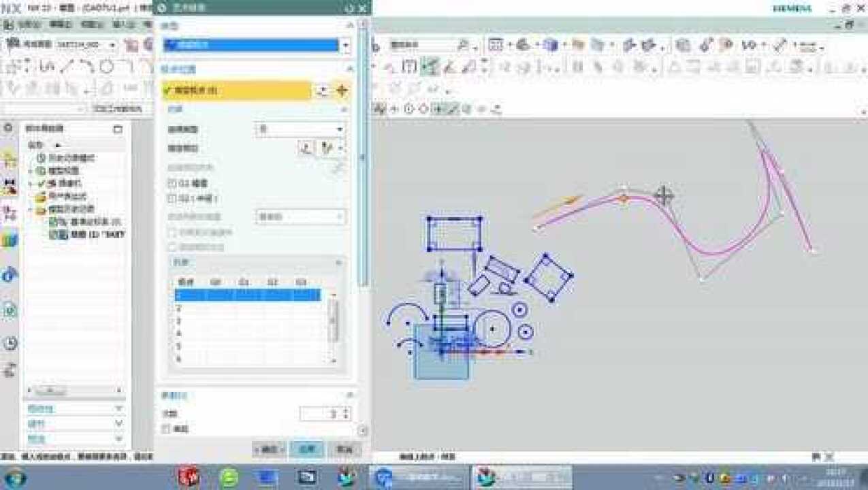Enable the 封闭 closed spline checkbox
Image resolution: width=868 pixels, height=490 pixels.
(x=165, y=428)
